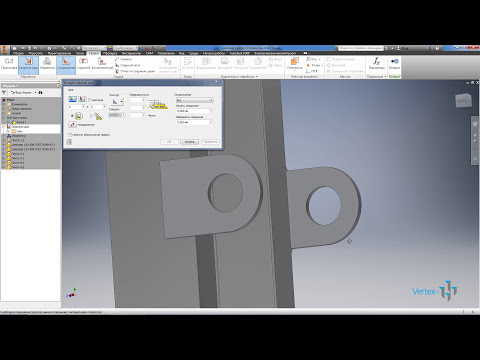Select the Cosmetic weld ribbon tool

pyautogui.click(x=102, y=63)
